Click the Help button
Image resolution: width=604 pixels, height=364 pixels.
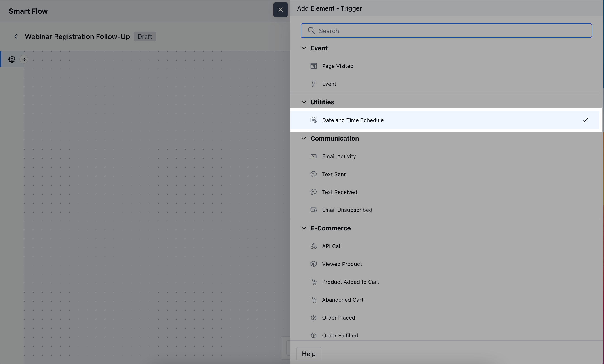pos(309,354)
